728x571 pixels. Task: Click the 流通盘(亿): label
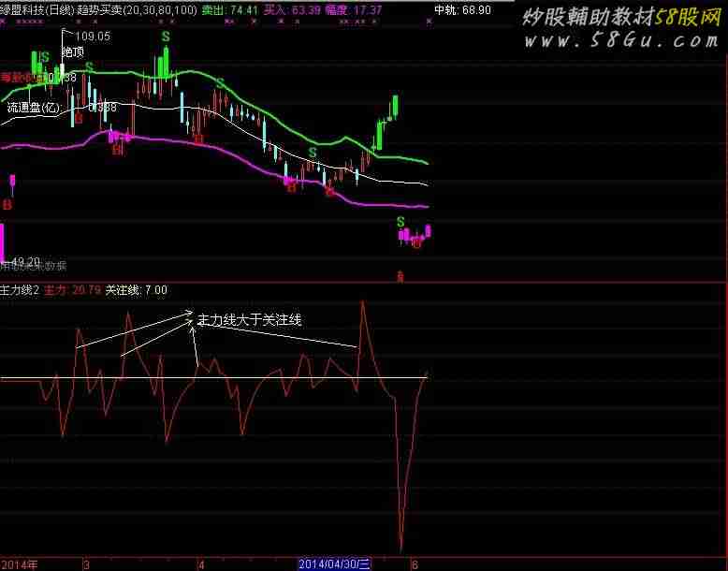tap(34, 108)
